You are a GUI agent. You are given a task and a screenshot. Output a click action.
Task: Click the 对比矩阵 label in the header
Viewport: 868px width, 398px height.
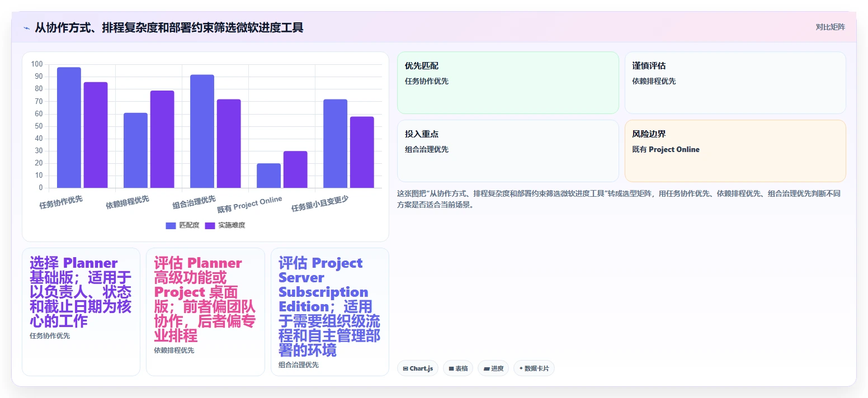point(830,27)
